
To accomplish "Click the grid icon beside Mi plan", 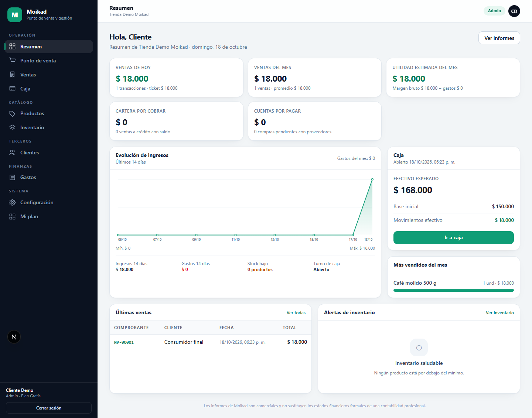I will [12, 216].
